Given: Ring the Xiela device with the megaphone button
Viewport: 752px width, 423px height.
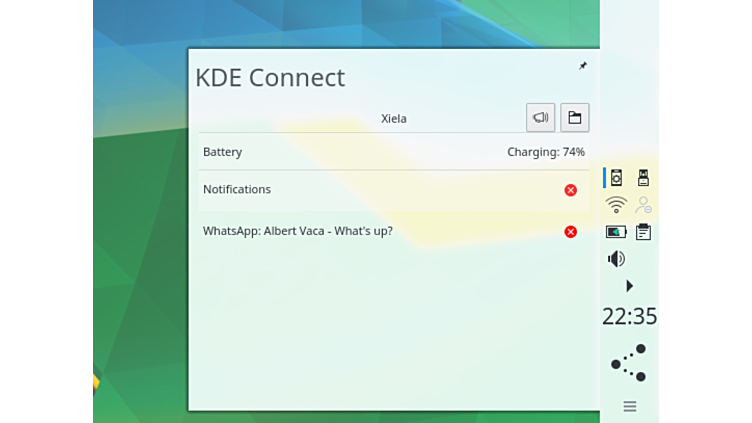Looking at the screenshot, I should (540, 118).
